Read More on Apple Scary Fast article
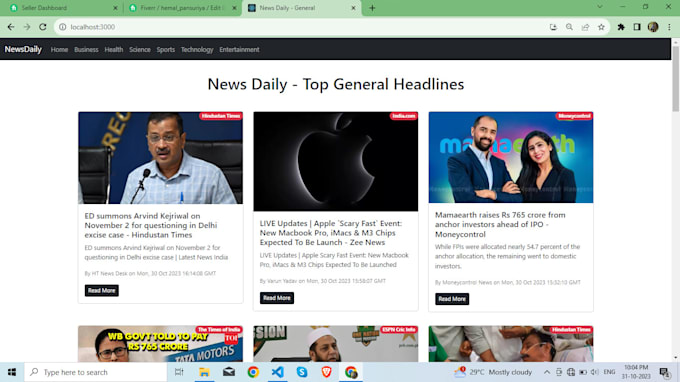 277,298
